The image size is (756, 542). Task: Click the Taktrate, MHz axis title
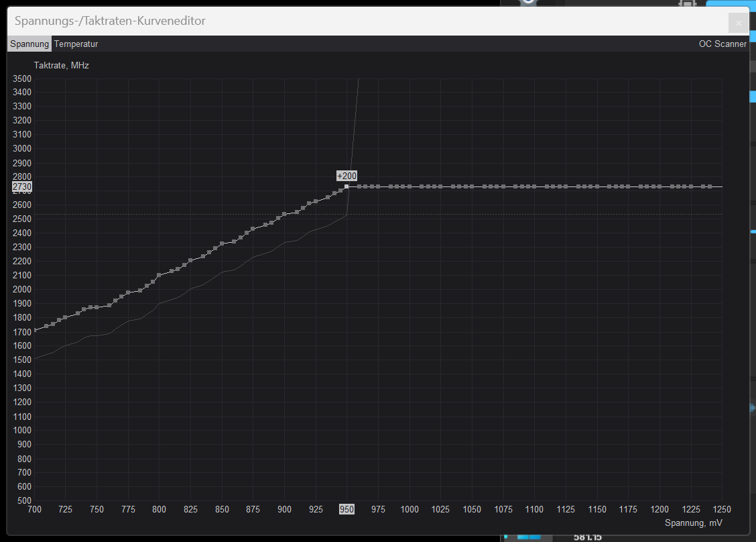pyautogui.click(x=61, y=65)
